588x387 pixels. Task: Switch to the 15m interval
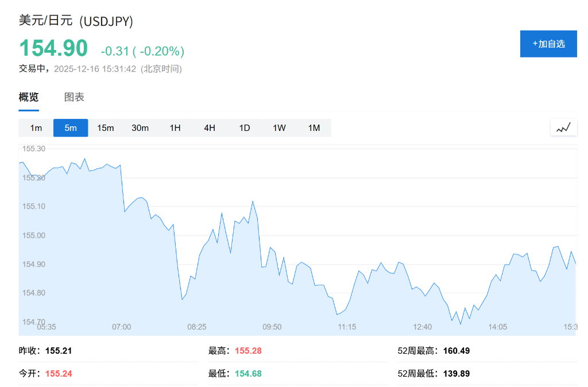click(x=106, y=127)
